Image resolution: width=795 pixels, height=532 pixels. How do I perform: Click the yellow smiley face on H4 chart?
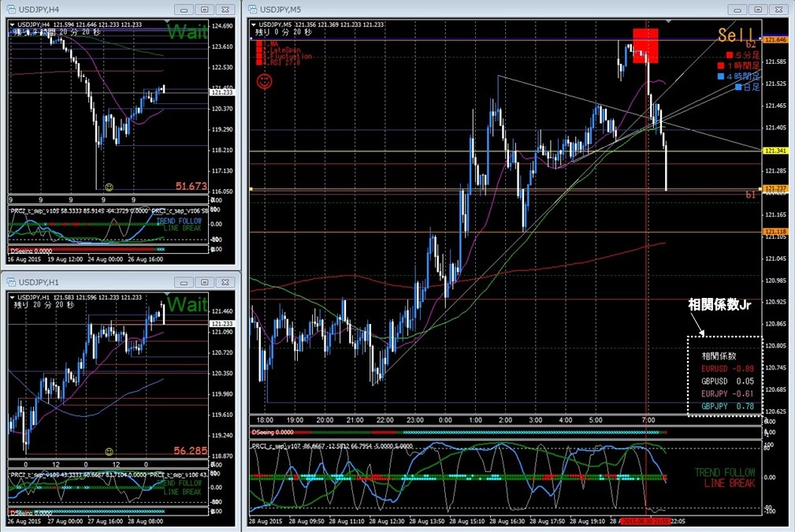109,188
